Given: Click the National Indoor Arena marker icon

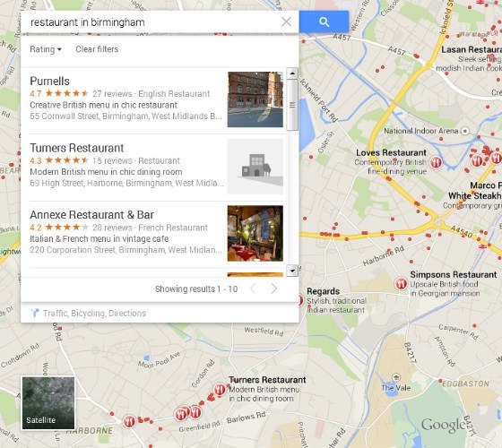Looking at the screenshot, I should click(465, 131).
